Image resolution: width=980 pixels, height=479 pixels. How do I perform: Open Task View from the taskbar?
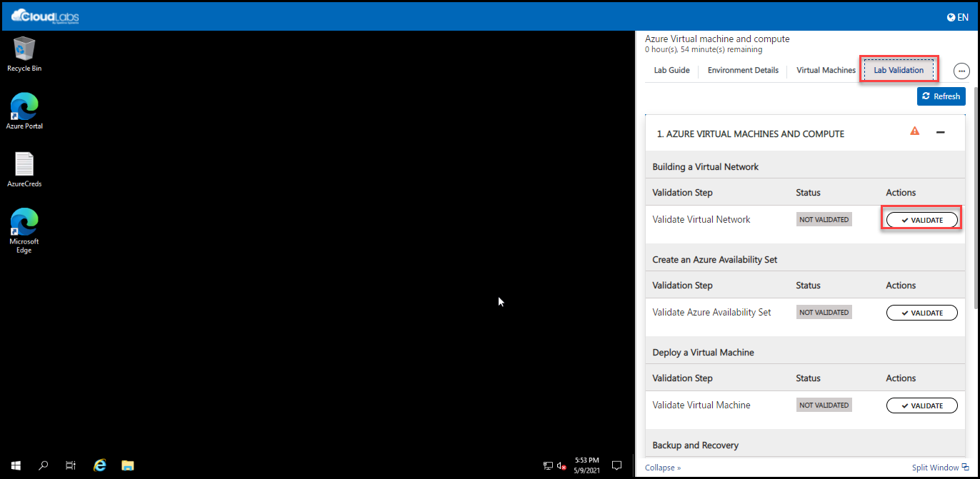click(x=71, y=465)
